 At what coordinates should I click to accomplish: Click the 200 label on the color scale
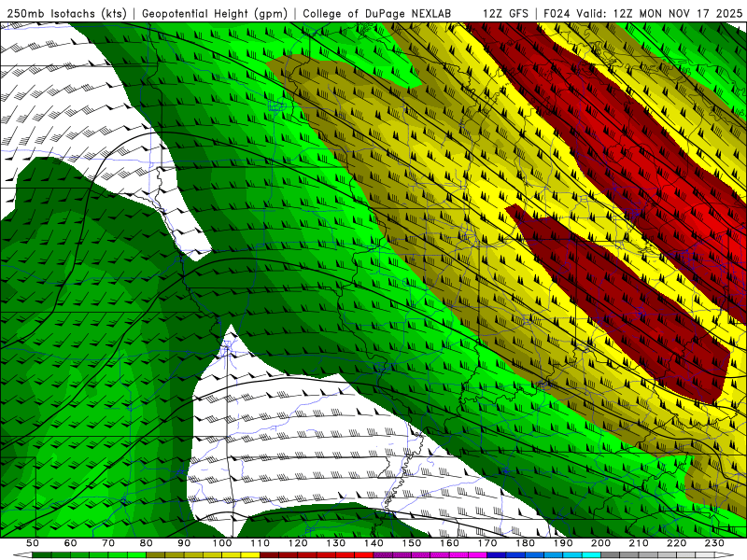pyautogui.click(x=600, y=543)
